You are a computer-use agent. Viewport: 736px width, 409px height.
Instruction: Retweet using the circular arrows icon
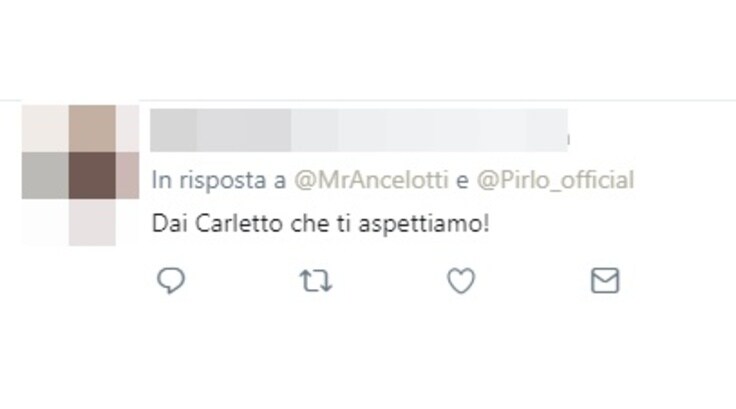(316, 280)
